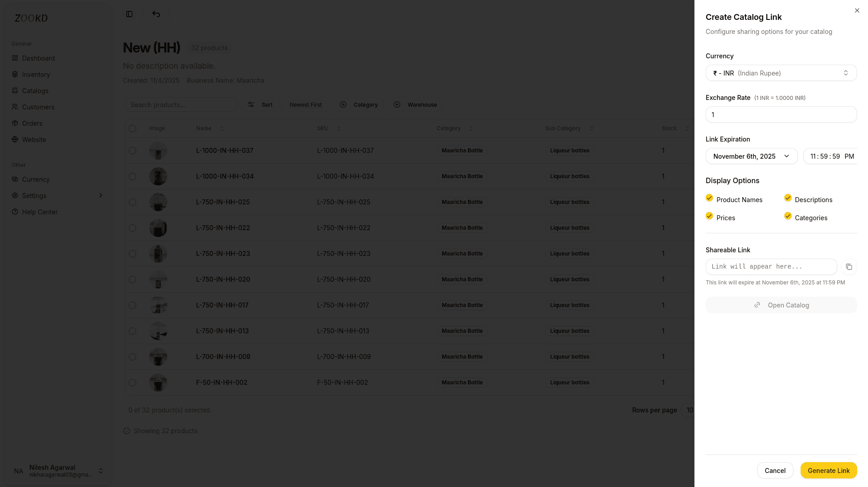Cancel the catalog link creation
The height and width of the screenshot is (487, 868).
coord(775,470)
